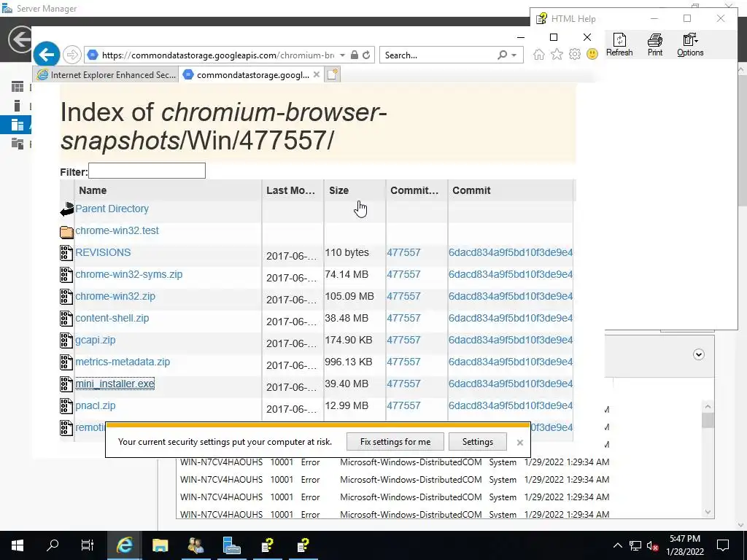Click the Server Manager back arrow
The height and width of the screenshot is (560, 747).
(20, 39)
